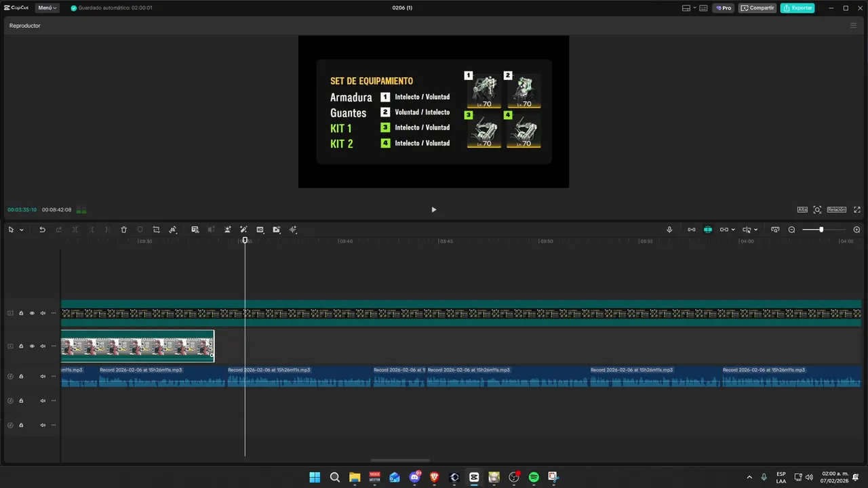This screenshot has height=488, width=868.
Task: Open the keyboard shortcuts icon in the title bar
Action: (703, 8)
